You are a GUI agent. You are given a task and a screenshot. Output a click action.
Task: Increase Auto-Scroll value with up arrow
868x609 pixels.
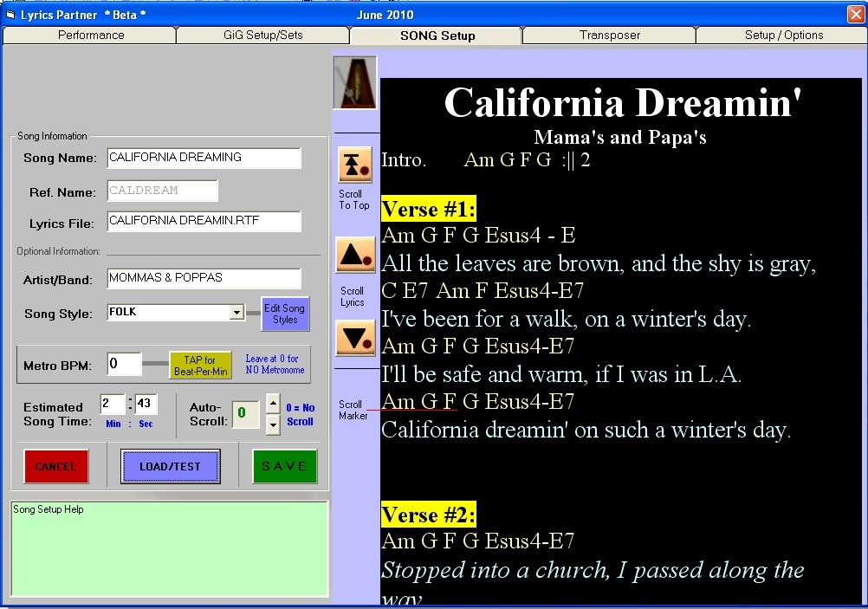(273, 404)
